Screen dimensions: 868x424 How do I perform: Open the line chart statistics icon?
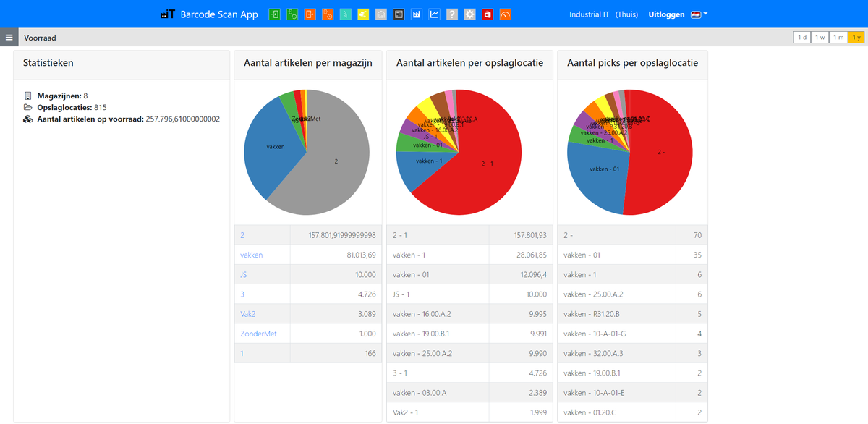[434, 14]
